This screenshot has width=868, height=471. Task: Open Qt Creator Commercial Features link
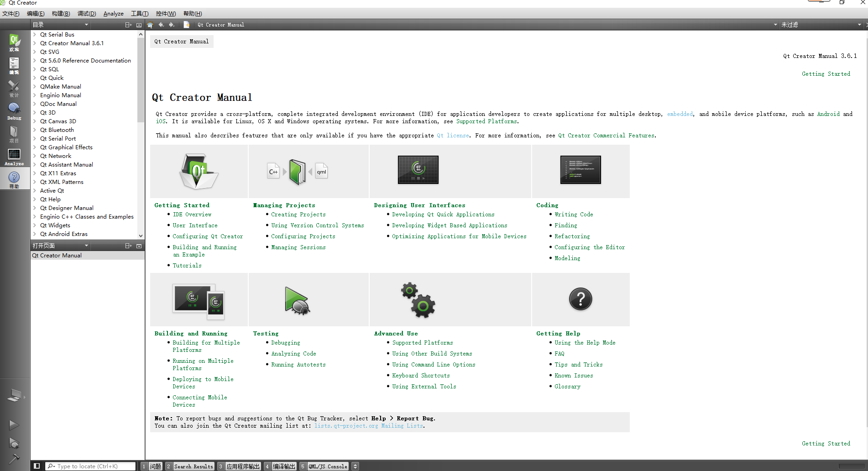(x=606, y=136)
